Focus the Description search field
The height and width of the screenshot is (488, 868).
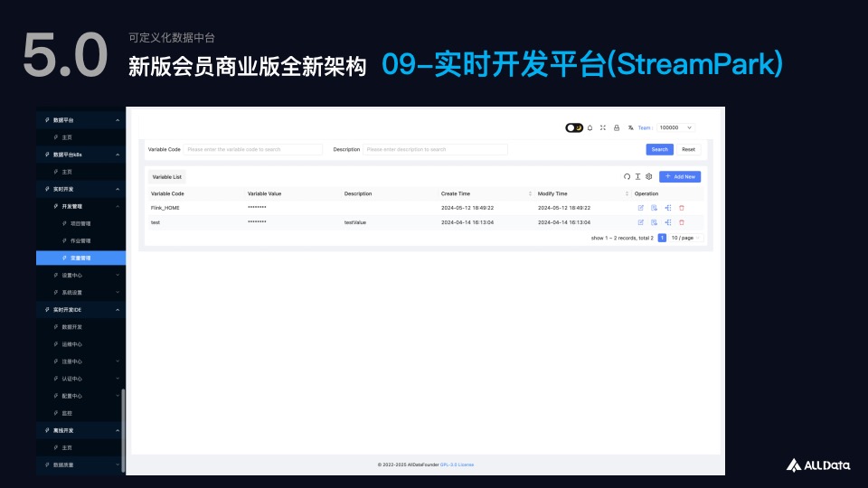coord(435,149)
